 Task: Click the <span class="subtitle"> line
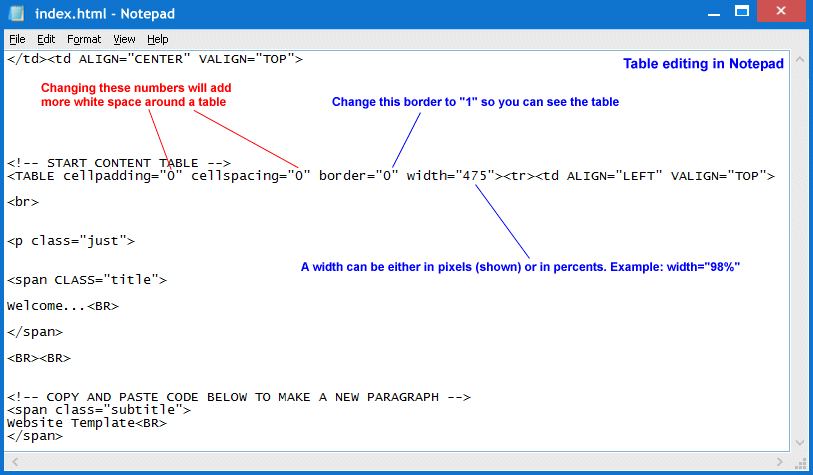point(99,410)
